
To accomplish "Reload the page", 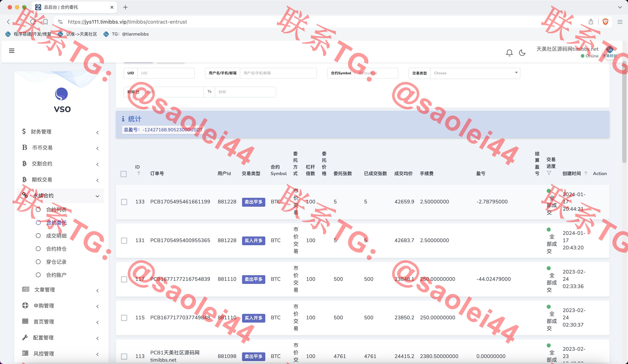I will pyautogui.click(x=33, y=22).
